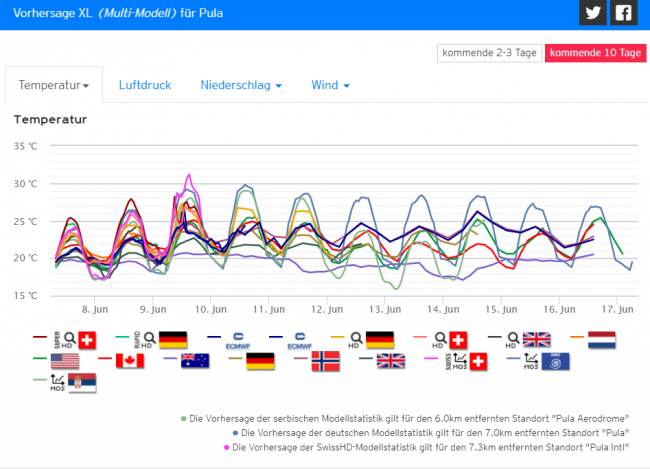The height and width of the screenshot is (469, 650).
Task: Click the 35 °C axis label
Action: pos(25,146)
